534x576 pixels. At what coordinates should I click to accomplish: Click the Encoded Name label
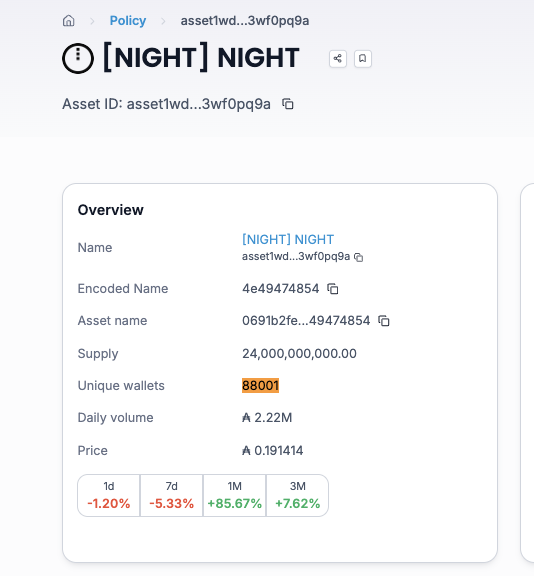coord(123,289)
